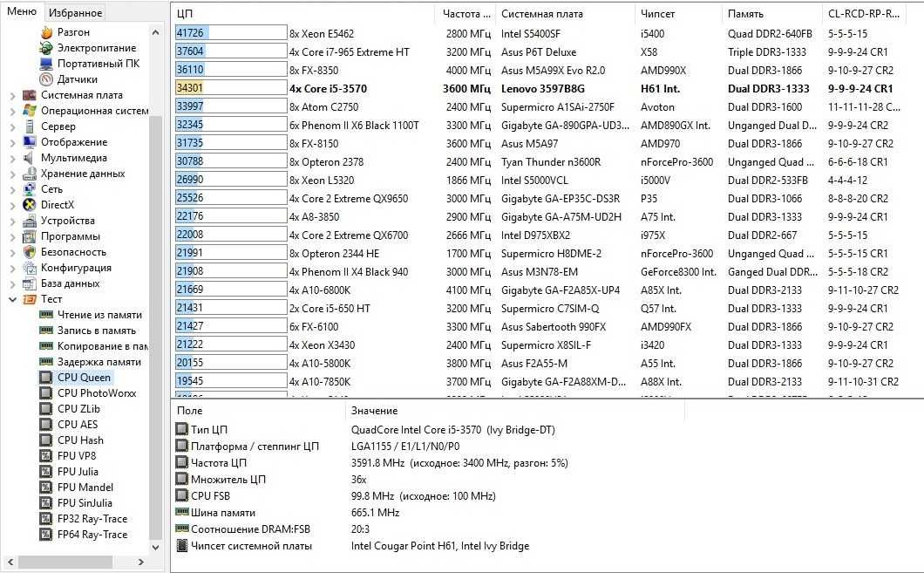Screen dimensions: 924x573
Task: Click the DirectX Xbox icon
Action: pos(30,205)
